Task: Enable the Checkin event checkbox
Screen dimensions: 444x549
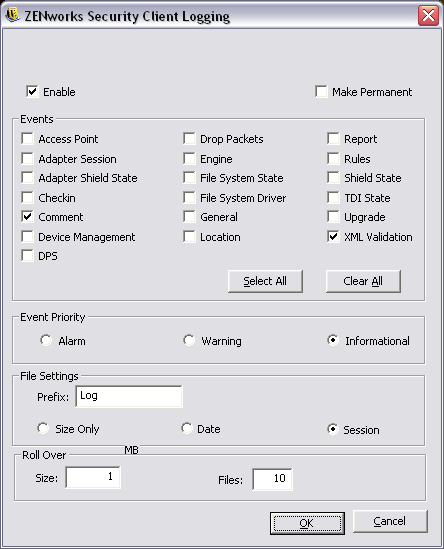Action: tap(27, 197)
